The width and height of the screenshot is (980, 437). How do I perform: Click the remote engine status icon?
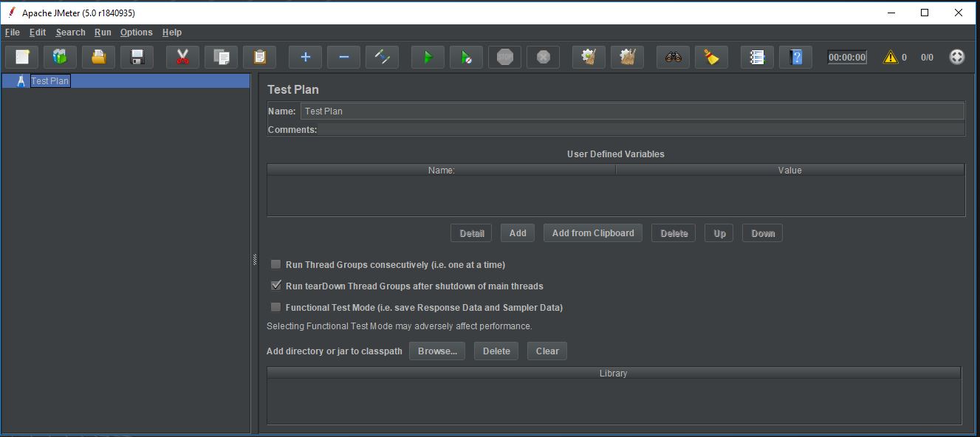click(957, 57)
